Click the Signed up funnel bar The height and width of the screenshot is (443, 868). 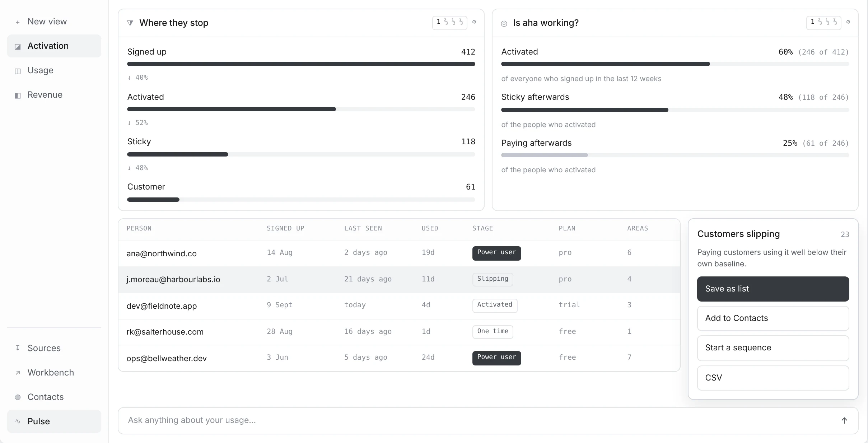point(301,64)
